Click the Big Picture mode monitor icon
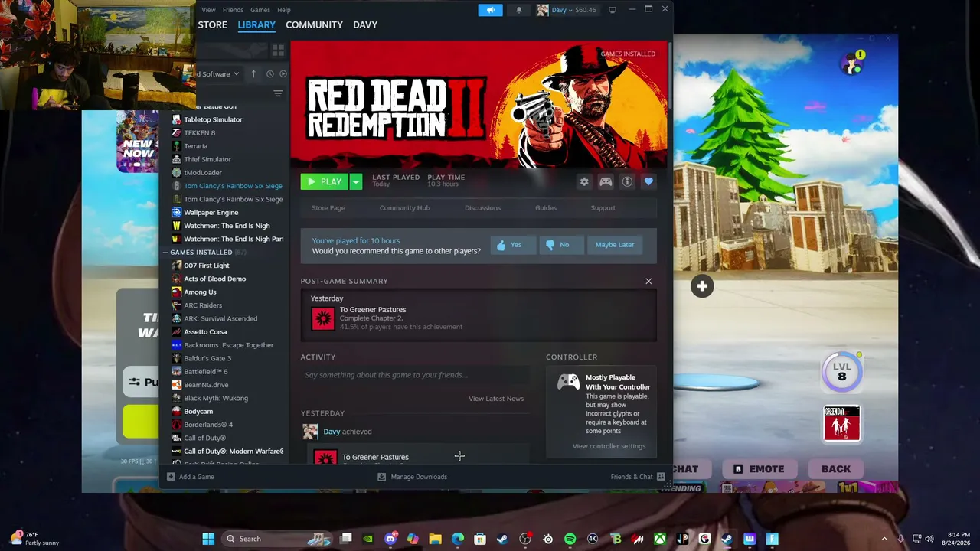 [612, 10]
